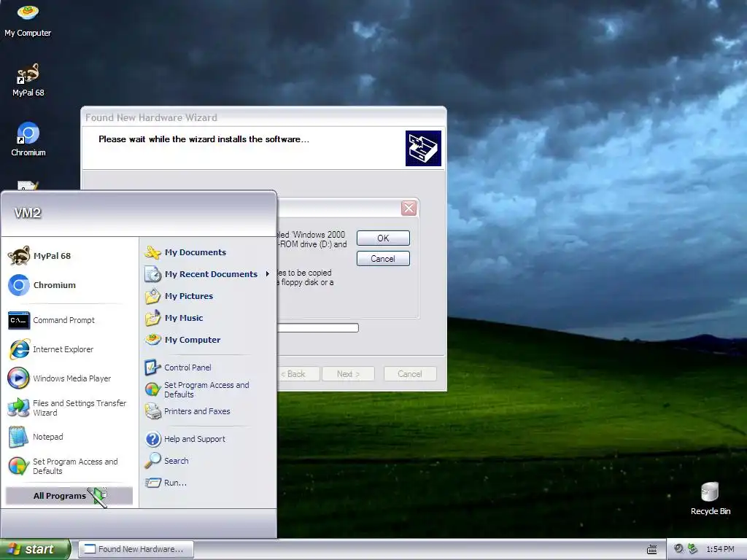Screen dimensions: 747x560
Task: Click Next in Found New Hardware Wizard
Action: point(348,374)
